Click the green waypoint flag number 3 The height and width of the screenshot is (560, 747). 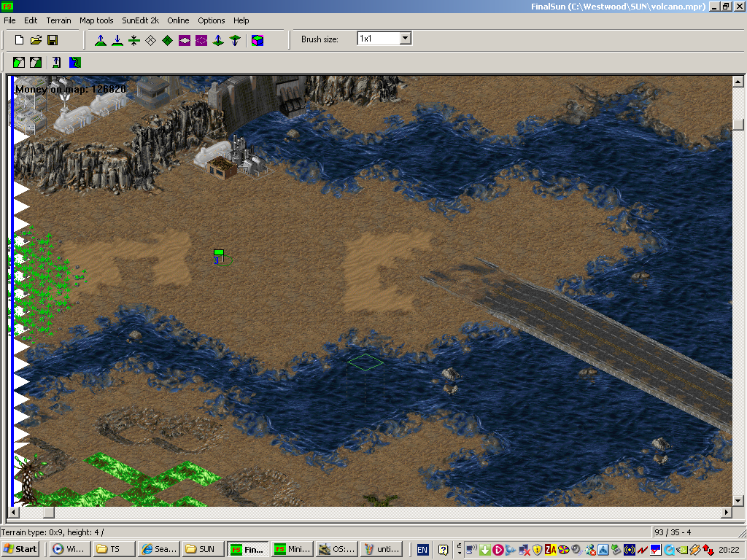pos(219,257)
